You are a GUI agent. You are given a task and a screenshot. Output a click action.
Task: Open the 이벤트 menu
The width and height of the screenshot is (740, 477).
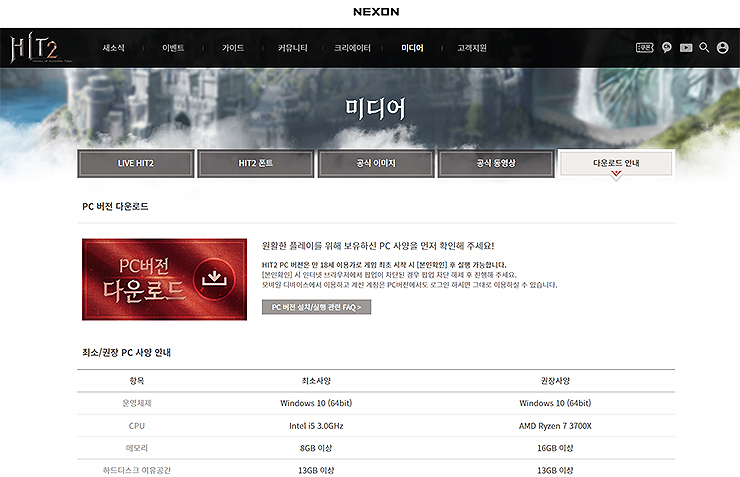(173, 48)
